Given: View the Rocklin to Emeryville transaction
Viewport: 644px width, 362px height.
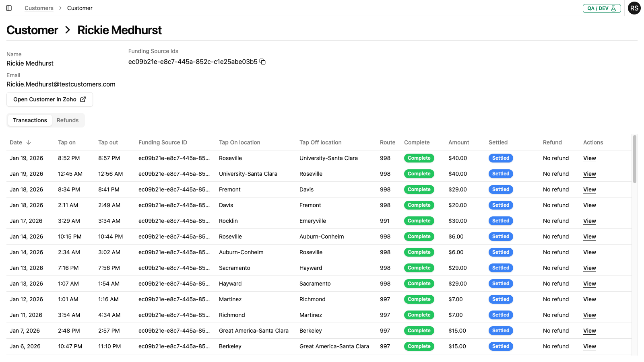Looking at the screenshot, I should point(589,221).
